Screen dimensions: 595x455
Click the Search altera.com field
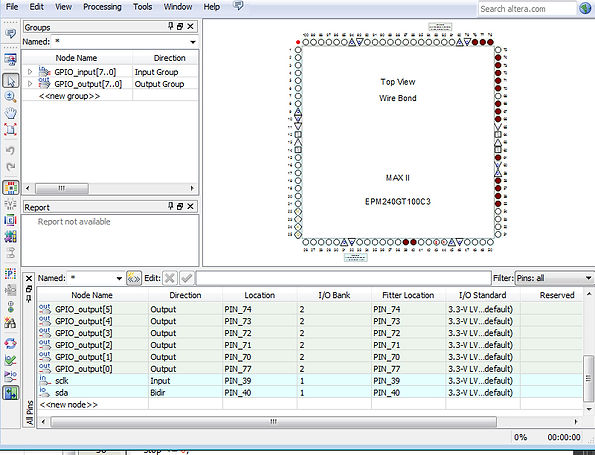[x=527, y=9]
